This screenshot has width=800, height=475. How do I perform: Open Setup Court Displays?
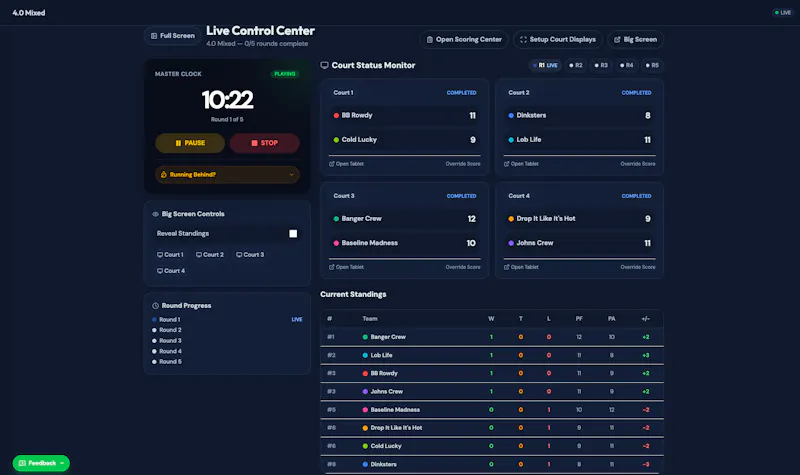(558, 39)
